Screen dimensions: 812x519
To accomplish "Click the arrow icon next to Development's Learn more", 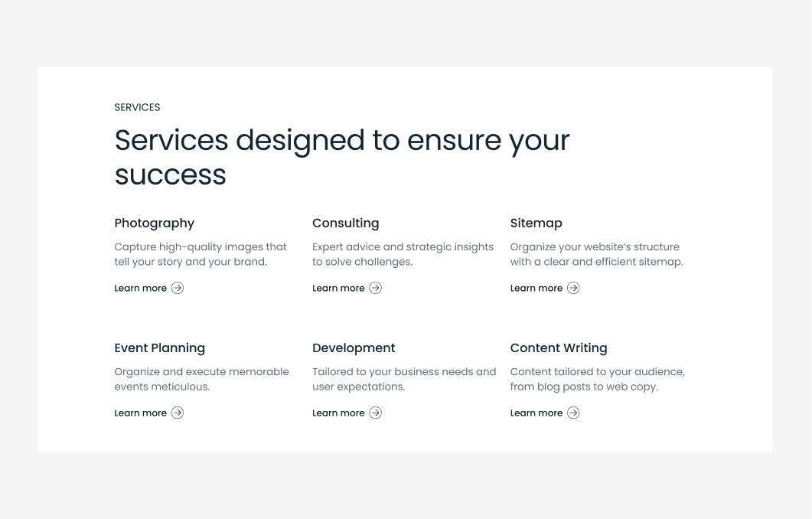I will click(375, 413).
